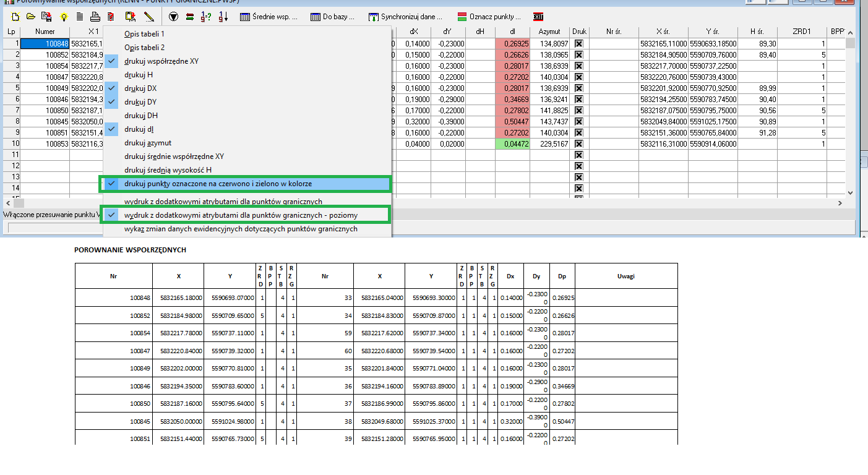Screen dimensions: 868x475
Task: Select Opis tabeli 2 menu entry
Action: (x=247, y=47)
